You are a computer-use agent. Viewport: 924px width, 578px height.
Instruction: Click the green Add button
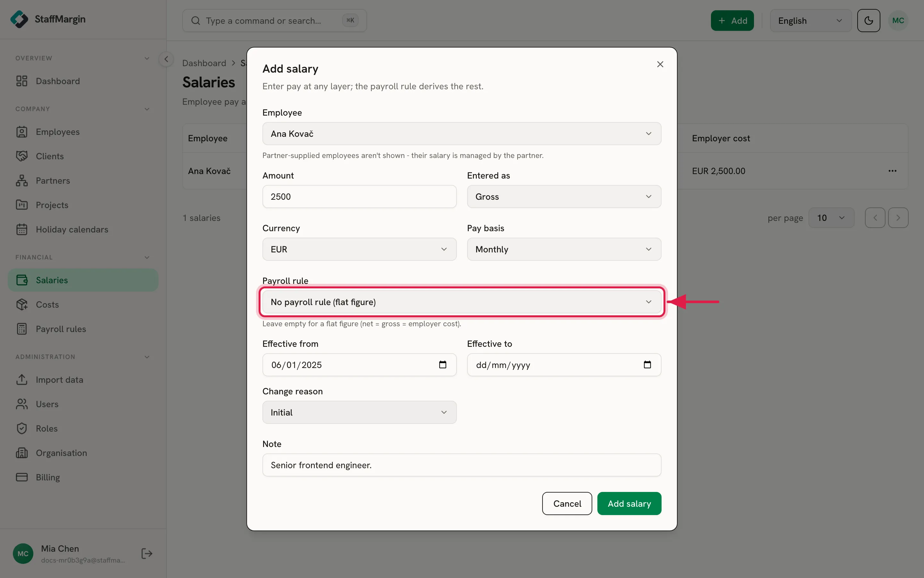click(732, 21)
